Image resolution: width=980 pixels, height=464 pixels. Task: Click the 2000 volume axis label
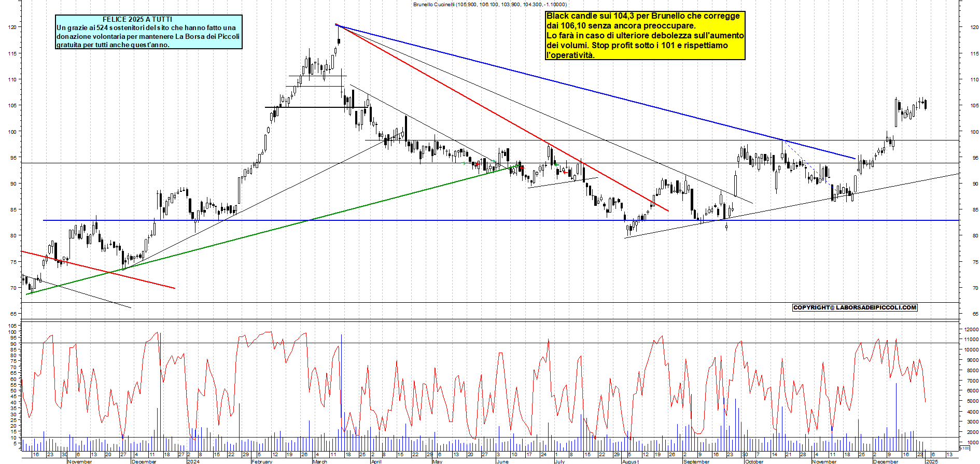[x=973, y=432]
